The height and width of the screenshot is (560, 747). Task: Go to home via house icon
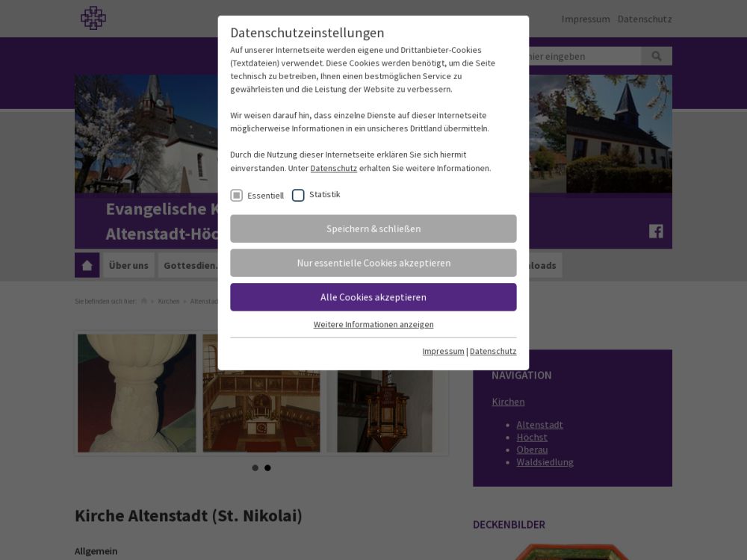[87, 265]
